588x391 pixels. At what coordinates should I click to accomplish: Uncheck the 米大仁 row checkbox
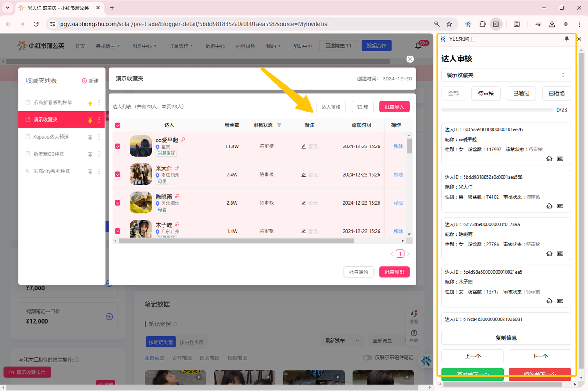(x=118, y=174)
